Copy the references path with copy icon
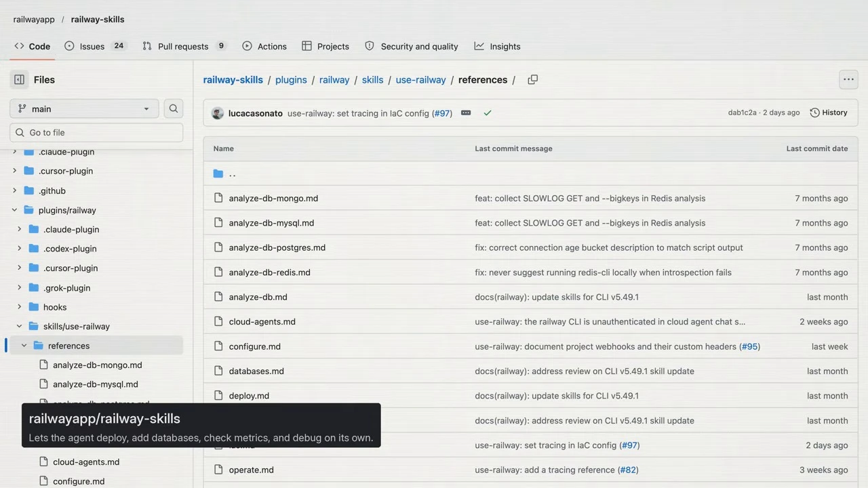 coord(533,79)
